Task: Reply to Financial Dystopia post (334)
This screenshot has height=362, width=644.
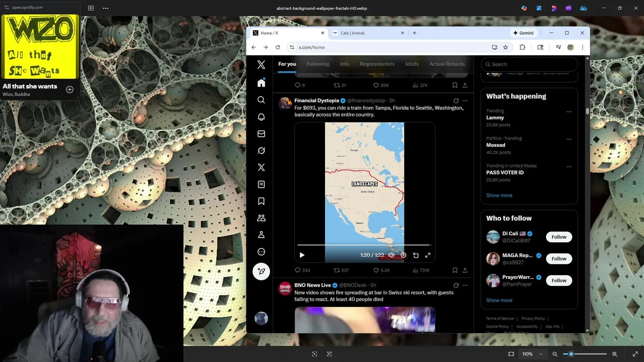Action: coord(302,270)
